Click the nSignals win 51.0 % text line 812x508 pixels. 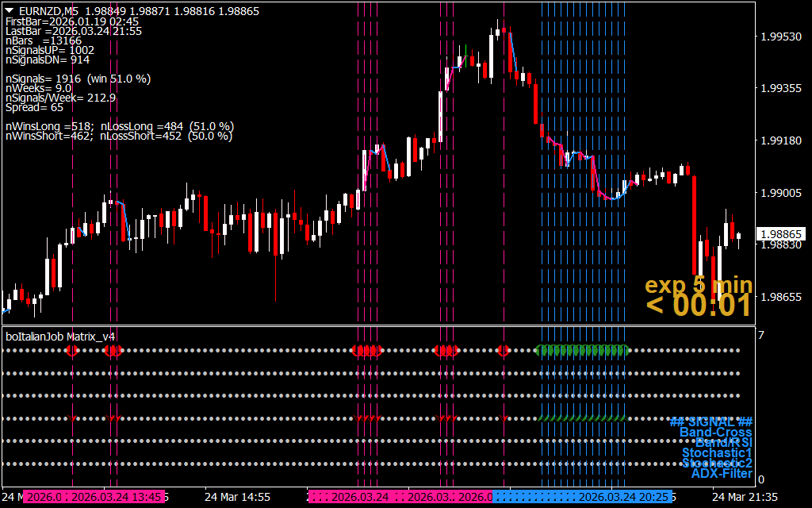pos(78,79)
